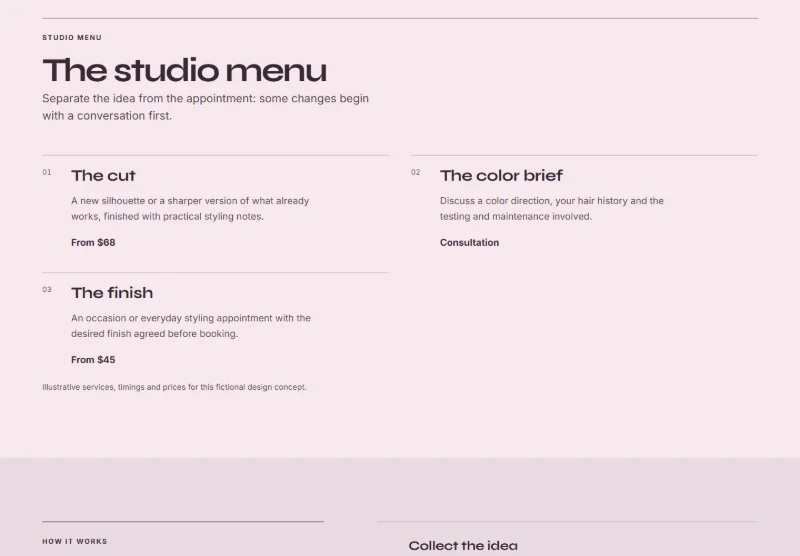Select the 'Collect the idea' heading

coord(463,546)
